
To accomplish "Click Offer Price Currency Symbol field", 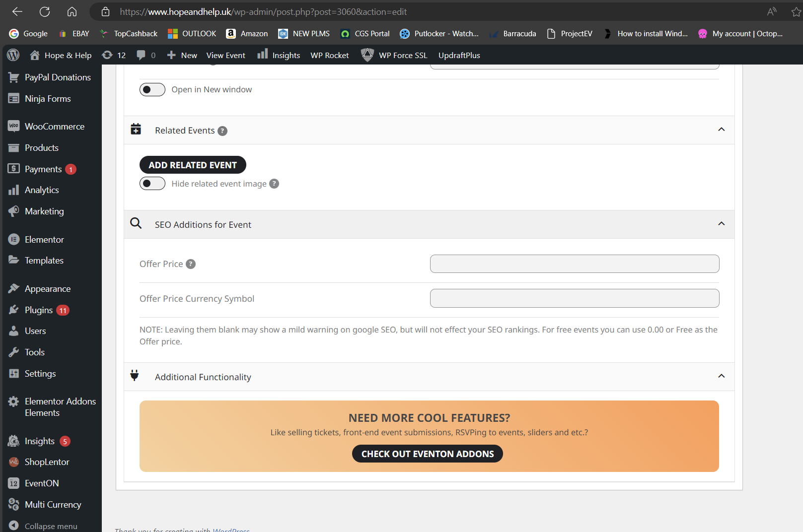I will (575, 298).
